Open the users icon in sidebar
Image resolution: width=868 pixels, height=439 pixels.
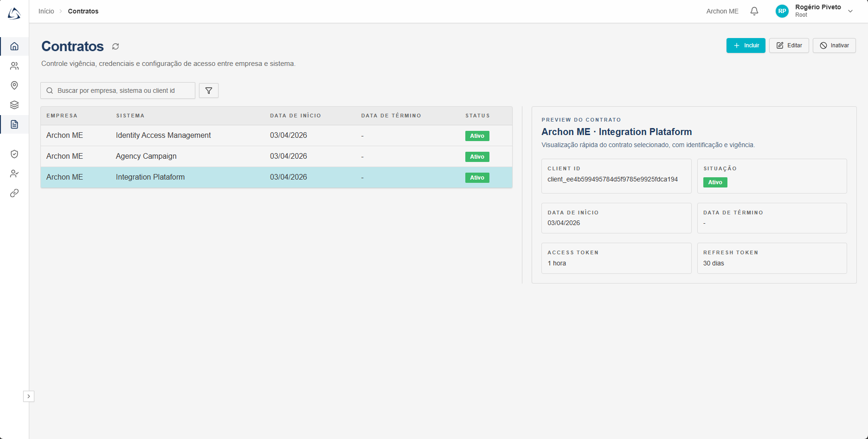click(14, 66)
